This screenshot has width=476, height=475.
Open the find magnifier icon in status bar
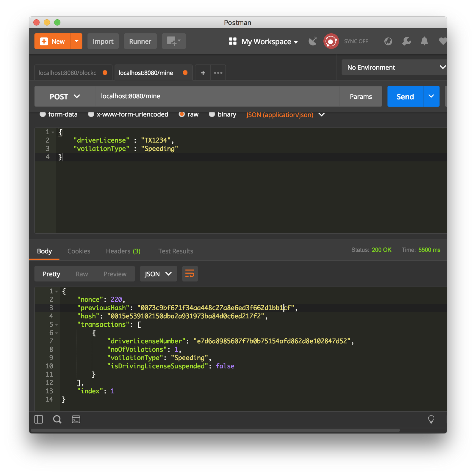click(57, 419)
